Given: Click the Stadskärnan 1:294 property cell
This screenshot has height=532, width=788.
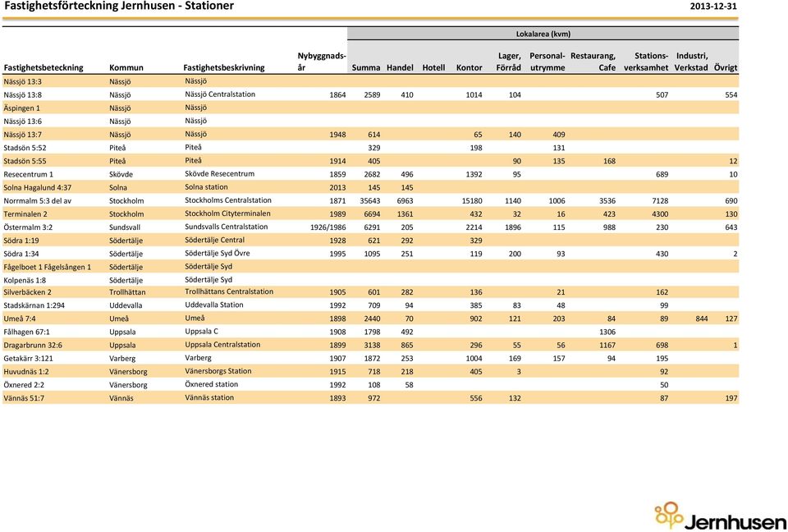Looking at the screenshot, I should [x=34, y=305].
